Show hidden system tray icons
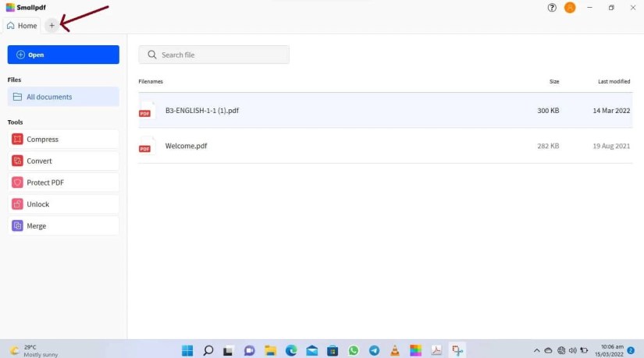644x358 pixels. point(537,351)
